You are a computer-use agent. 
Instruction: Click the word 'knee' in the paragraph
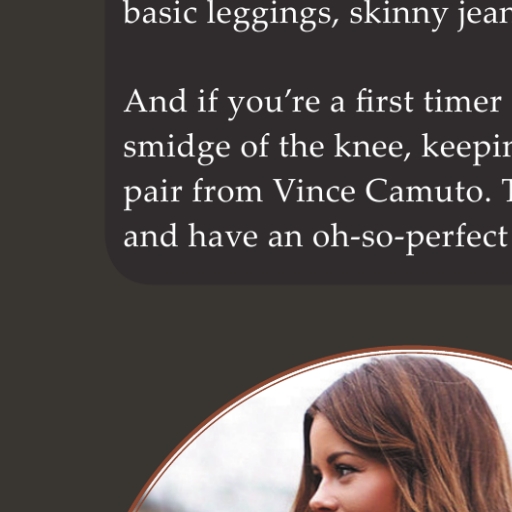pyautogui.click(x=373, y=147)
